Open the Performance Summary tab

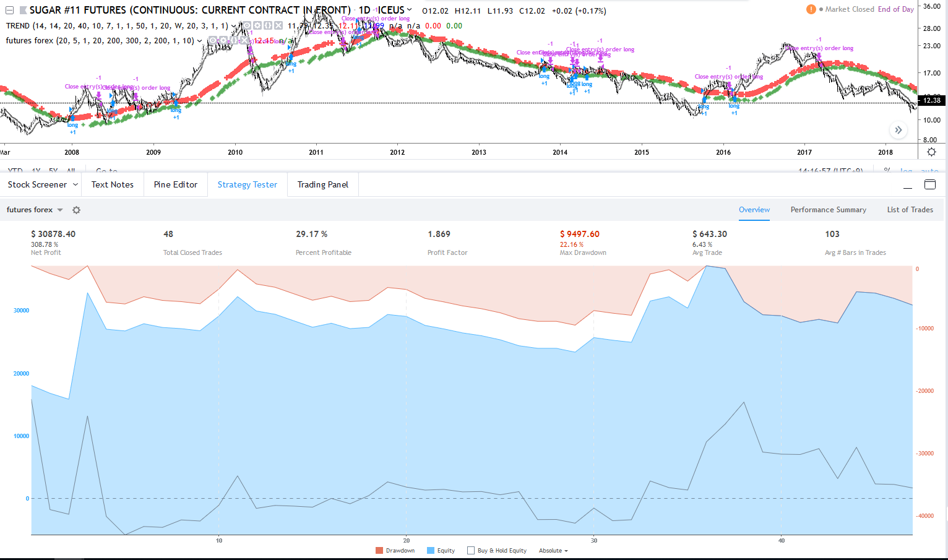pyautogui.click(x=828, y=210)
